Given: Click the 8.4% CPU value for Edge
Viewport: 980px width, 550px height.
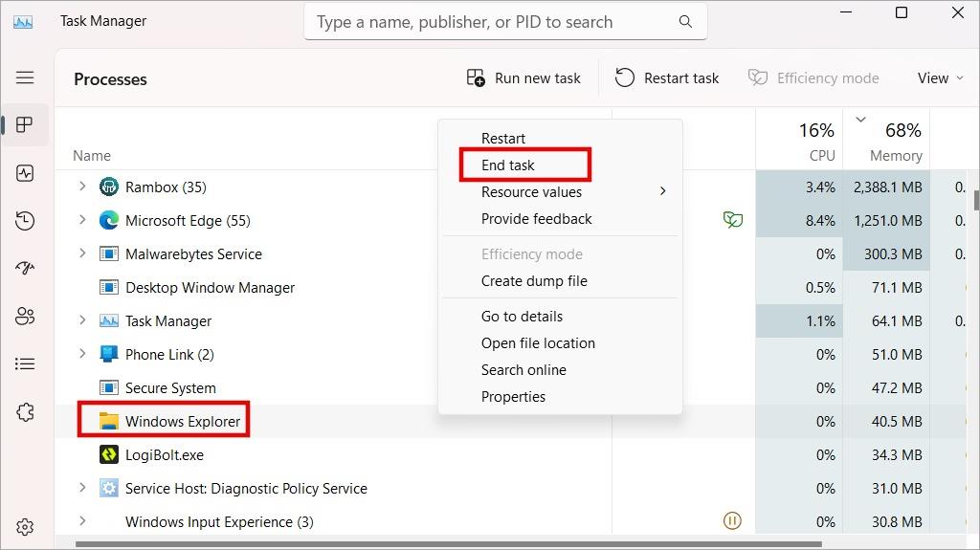Looking at the screenshot, I should click(x=820, y=221).
